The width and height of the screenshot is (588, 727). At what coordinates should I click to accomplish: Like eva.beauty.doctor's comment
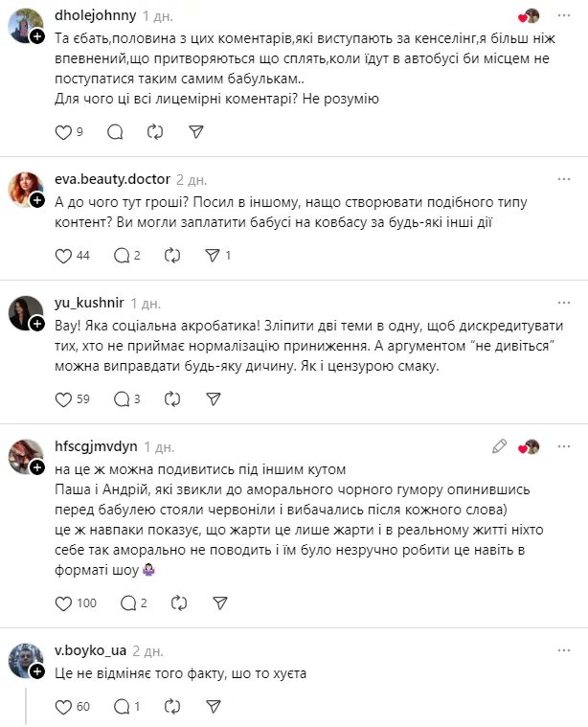pyautogui.click(x=65, y=256)
